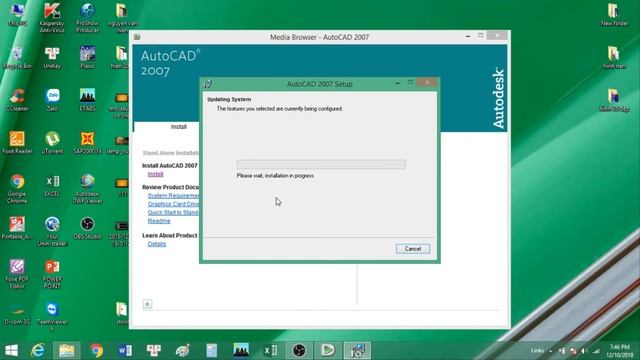Select the Recycle Bin desktop icon
Screen dimensions: 640x360
pyautogui.click(x=17, y=58)
